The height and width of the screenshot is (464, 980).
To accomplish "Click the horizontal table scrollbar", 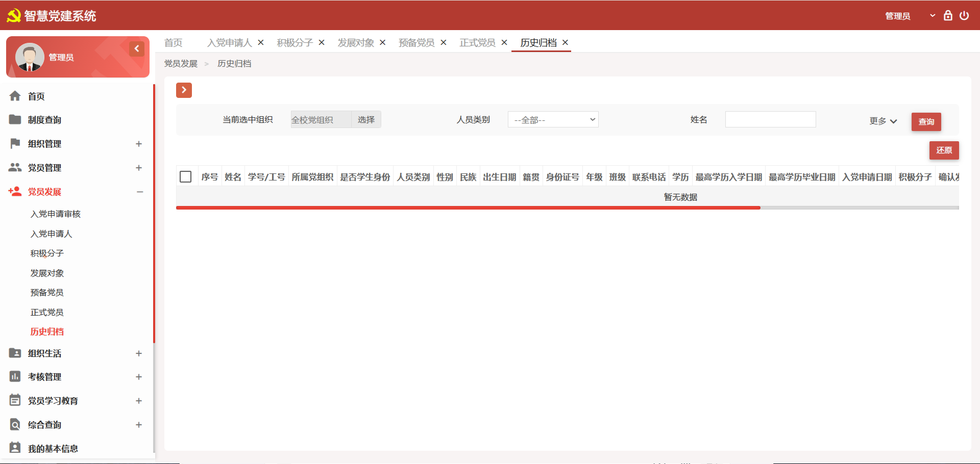I will coord(468,208).
